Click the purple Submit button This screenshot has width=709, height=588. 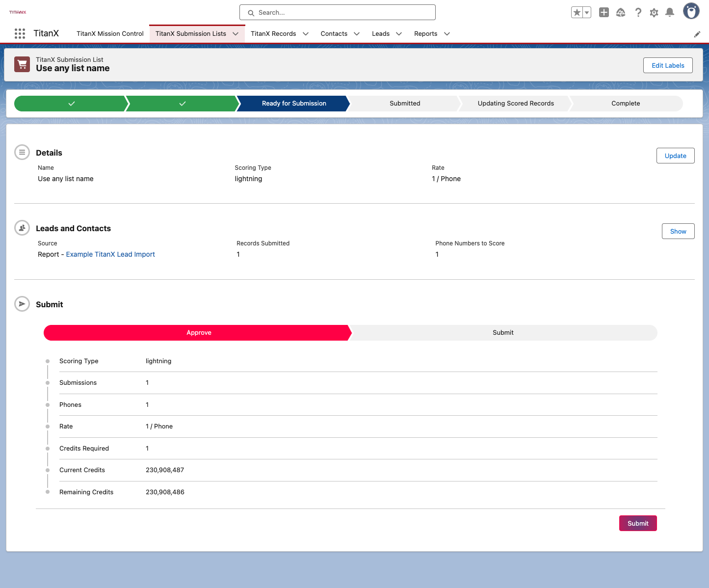[638, 523]
